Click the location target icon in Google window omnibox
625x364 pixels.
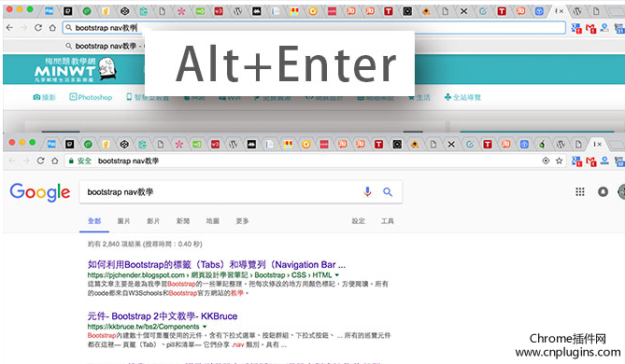point(546,161)
